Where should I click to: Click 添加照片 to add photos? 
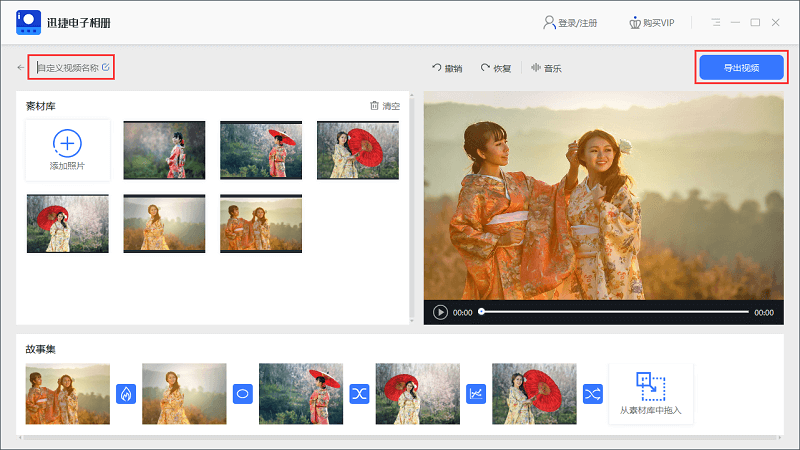click(67, 150)
